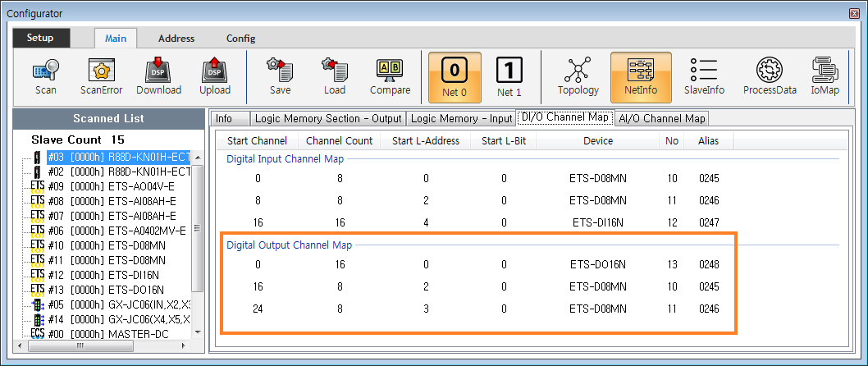This screenshot has width=868, height=366.
Task: Switch to the Net 1 network
Action: pos(509,76)
